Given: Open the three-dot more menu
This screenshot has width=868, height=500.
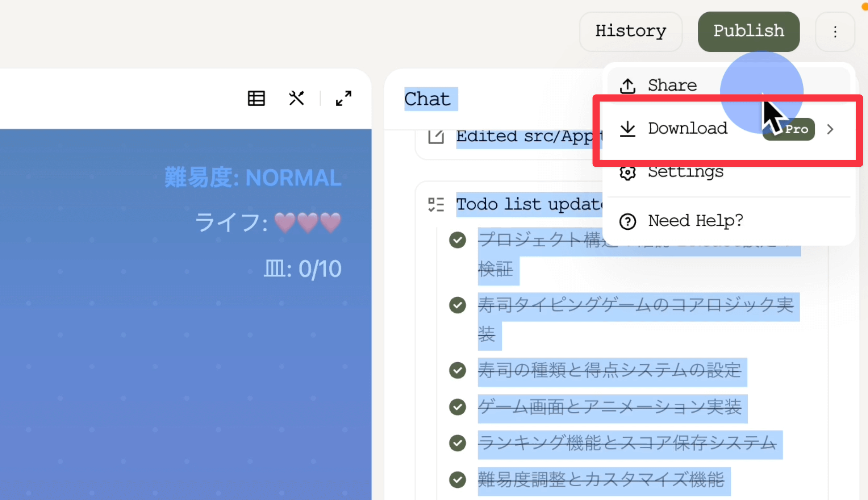Looking at the screenshot, I should tap(835, 32).
